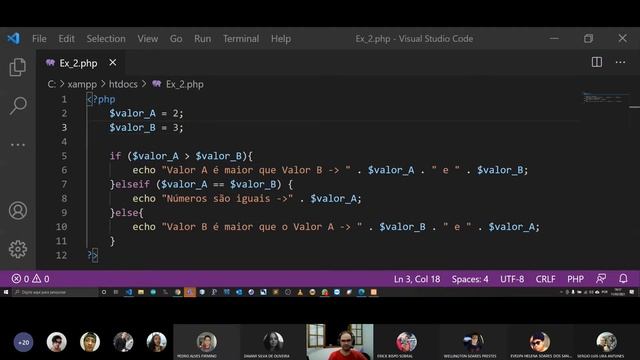The height and width of the screenshot is (360, 640).
Task: Click line number 5 in gutter
Action: (x=64, y=156)
